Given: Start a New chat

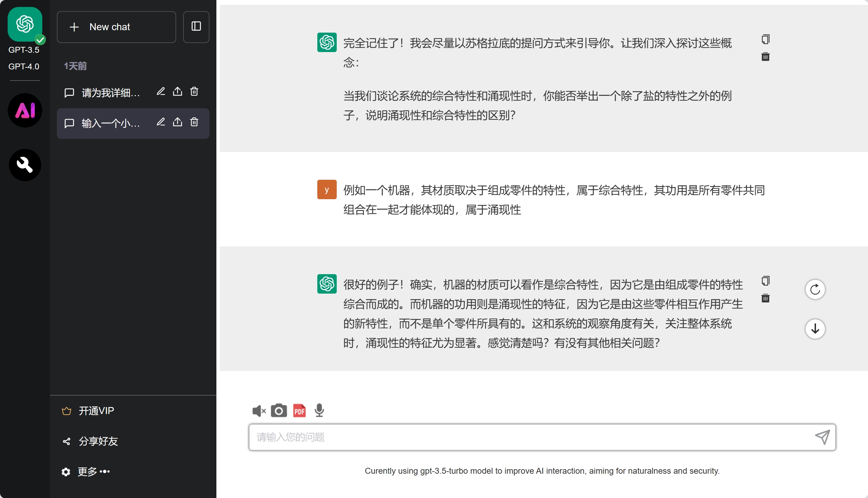Looking at the screenshot, I should point(116,27).
